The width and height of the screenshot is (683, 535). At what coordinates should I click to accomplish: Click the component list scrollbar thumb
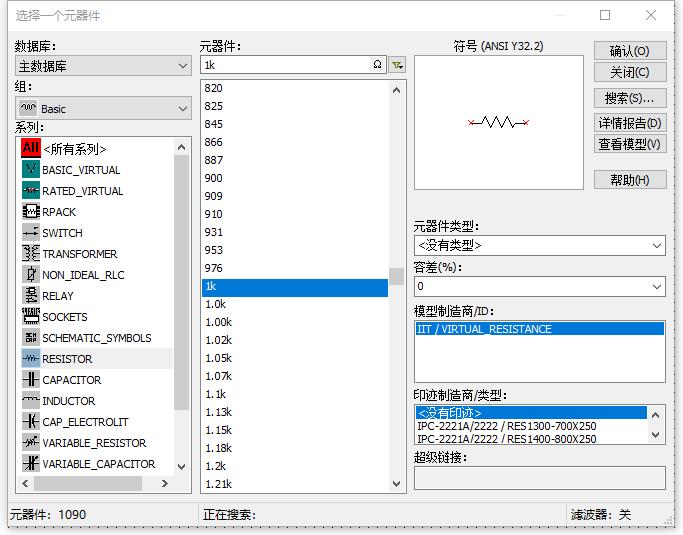tap(396, 276)
